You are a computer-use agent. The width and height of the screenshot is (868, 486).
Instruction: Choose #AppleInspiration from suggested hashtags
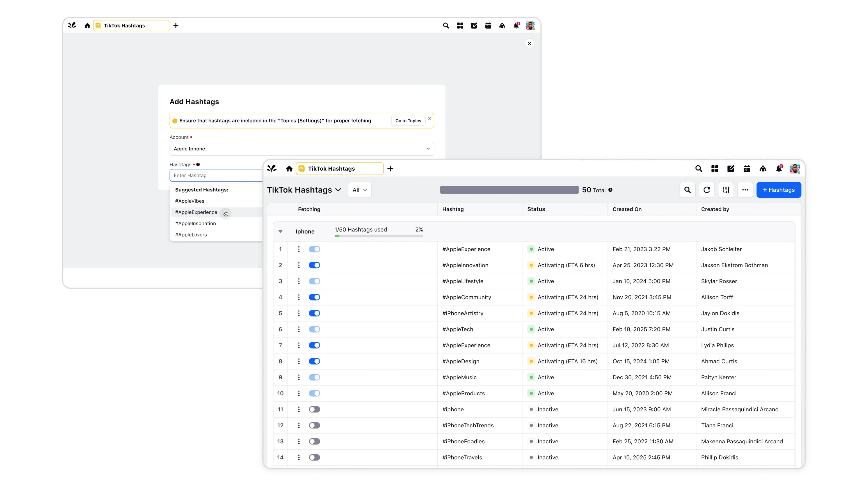click(195, 223)
